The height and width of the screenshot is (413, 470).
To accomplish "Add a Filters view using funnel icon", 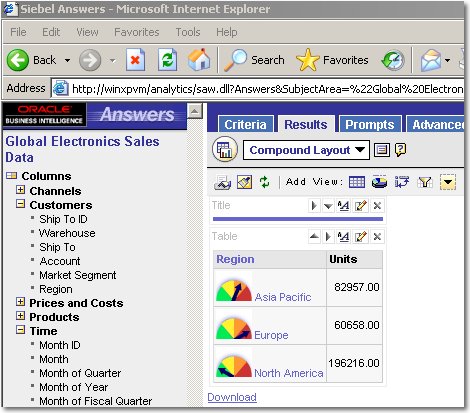I will (425, 182).
